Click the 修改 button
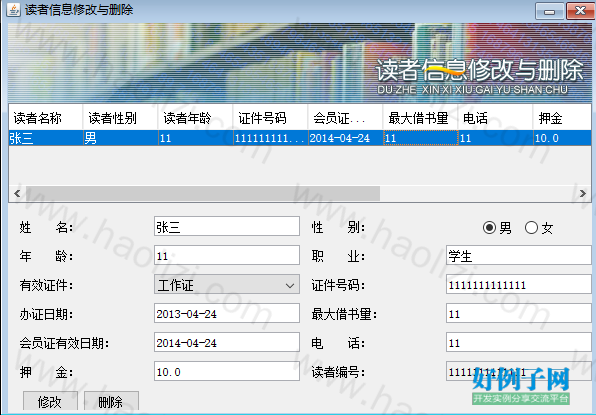This screenshot has width=596, height=415. [x=50, y=402]
